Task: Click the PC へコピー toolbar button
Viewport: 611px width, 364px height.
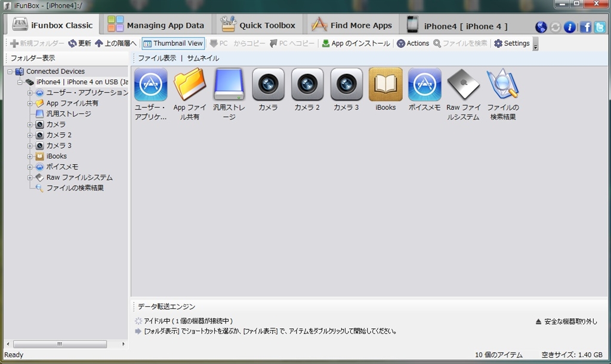Action: pos(292,43)
